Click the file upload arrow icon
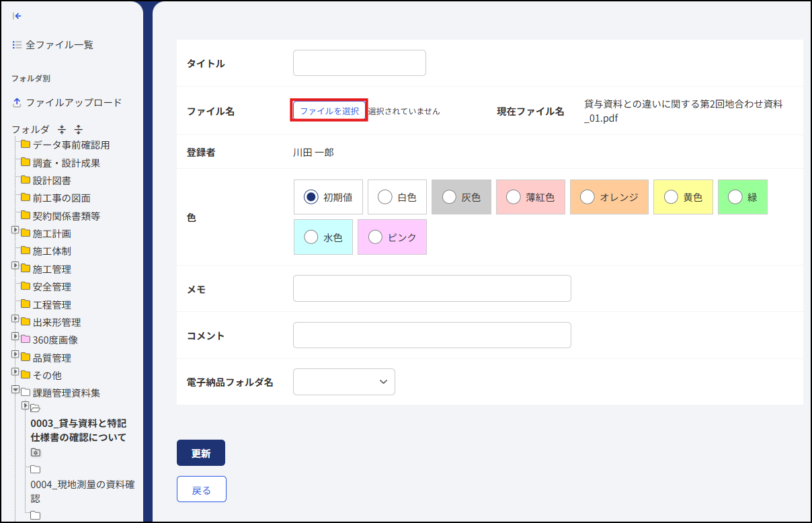 point(17,103)
